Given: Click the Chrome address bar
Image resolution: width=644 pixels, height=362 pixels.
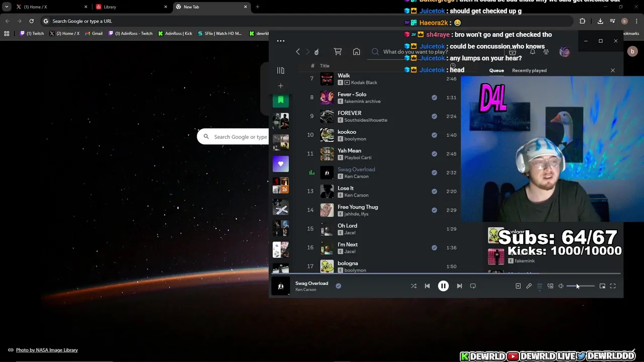Looking at the screenshot, I should pyautogui.click(x=307, y=21).
